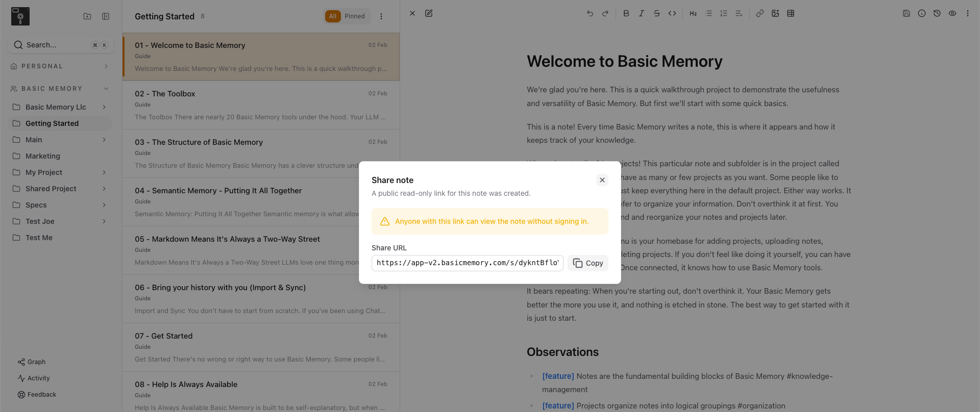This screenshot has width=980, height=412.
Task: Close the Share note dialog
Action: (x=602, y=180)
